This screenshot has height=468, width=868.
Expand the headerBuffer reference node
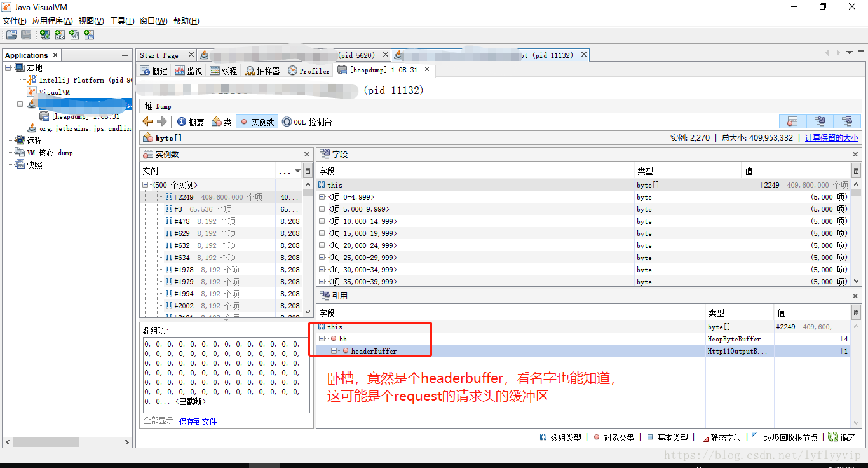coord(334,351)
